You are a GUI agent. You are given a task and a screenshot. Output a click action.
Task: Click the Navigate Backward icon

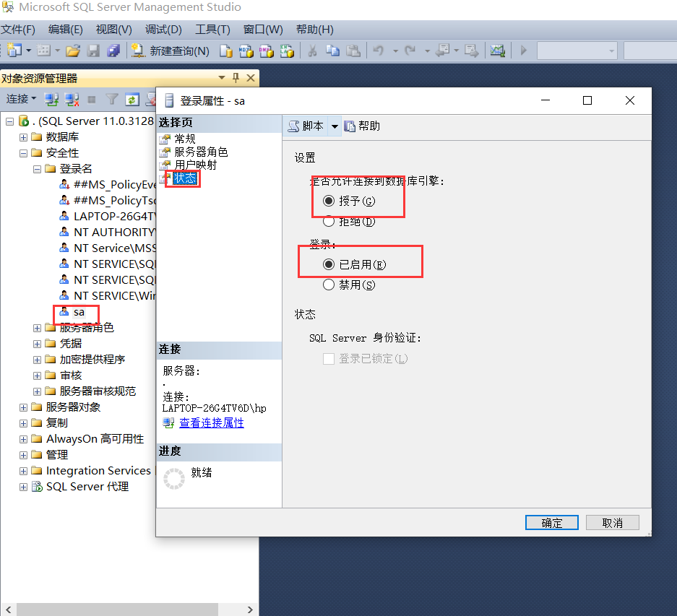(x=443, y=51)
